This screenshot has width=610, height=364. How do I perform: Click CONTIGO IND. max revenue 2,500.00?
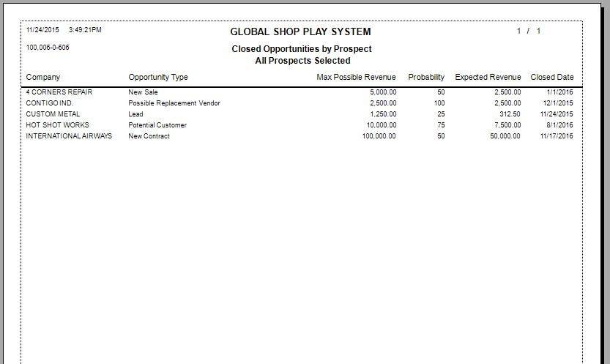[383, 103]
